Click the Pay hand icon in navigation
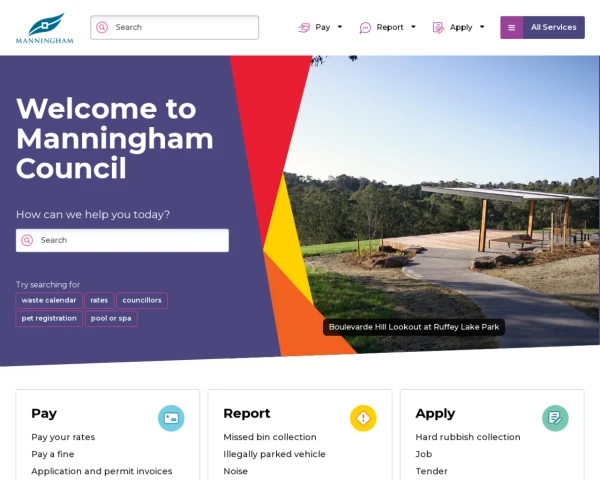The image size is (600, 480). click(x=304, y=28)
